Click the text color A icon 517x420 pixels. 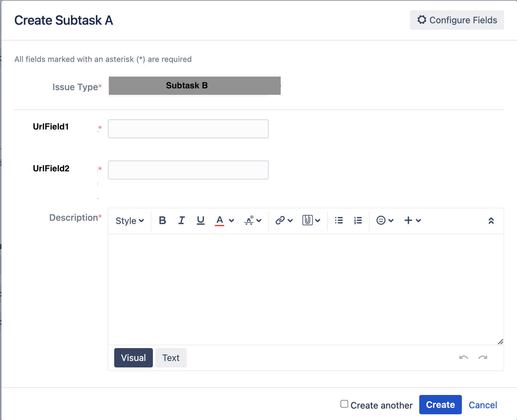click(219, 220)
